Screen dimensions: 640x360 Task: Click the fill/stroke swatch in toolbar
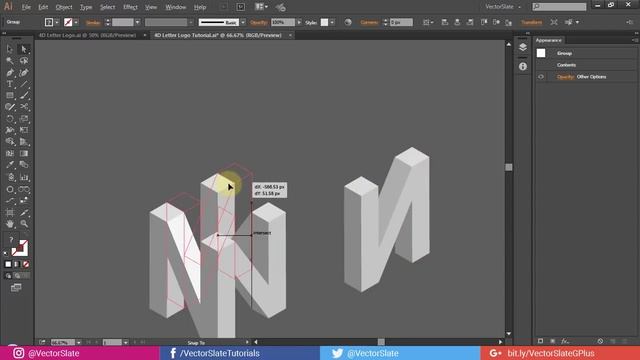tap(19, 248)
